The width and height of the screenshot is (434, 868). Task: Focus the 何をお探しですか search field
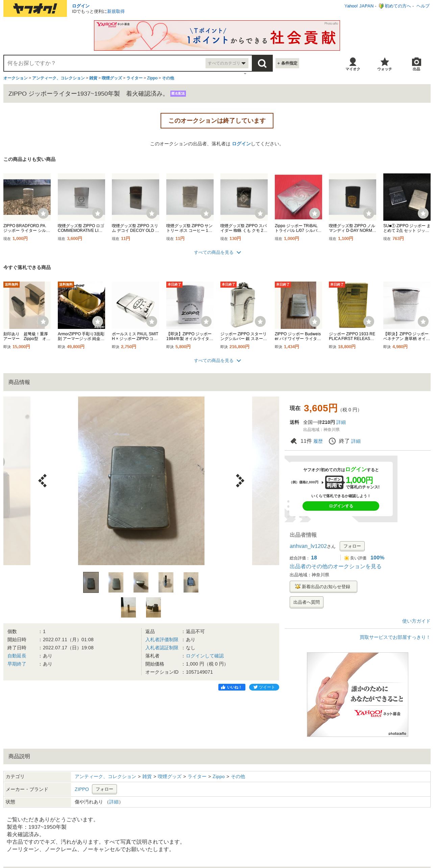105,63
